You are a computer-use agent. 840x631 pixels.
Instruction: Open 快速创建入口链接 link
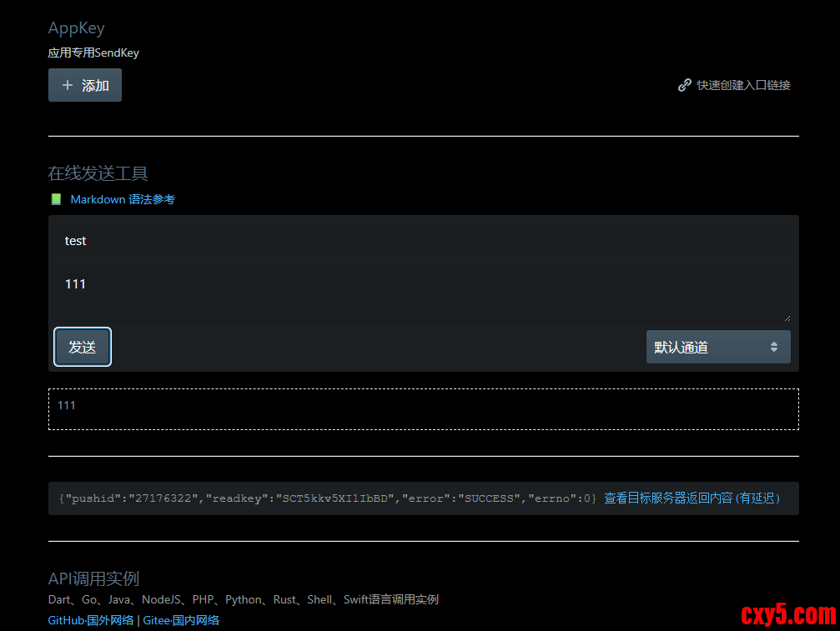[743, 85]
